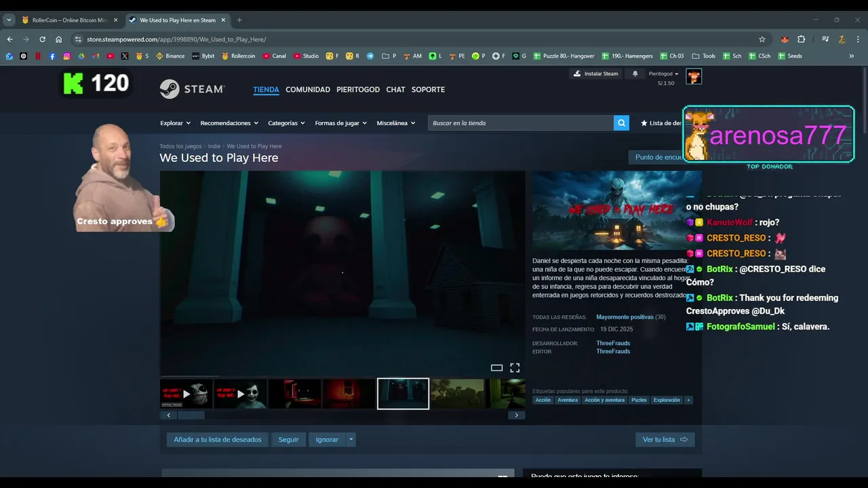Open the Gmail bookmark
The width and height of the screenshot is (868, 488).
pos(96,56)
